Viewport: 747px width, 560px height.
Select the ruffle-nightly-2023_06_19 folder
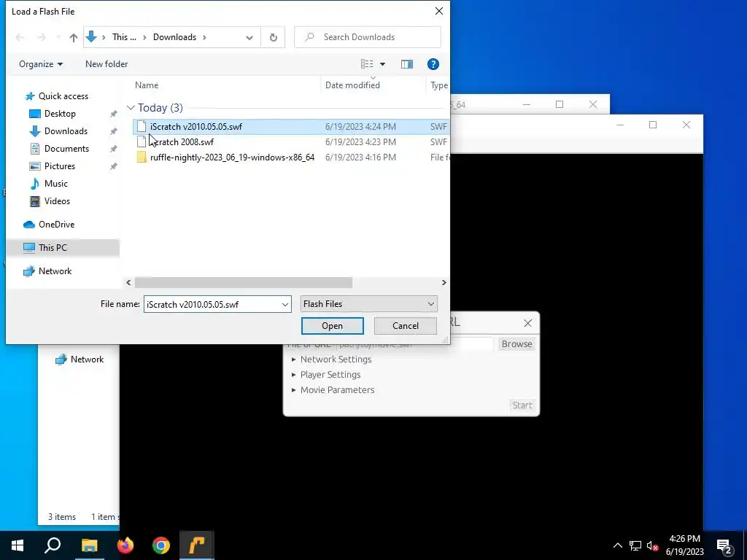[290, 157]
